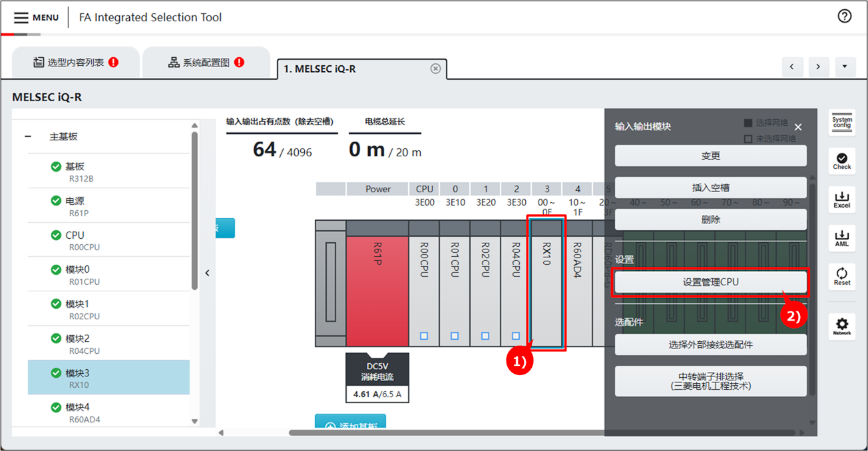Collapse the 主基板 tree section

coord(28,136)
